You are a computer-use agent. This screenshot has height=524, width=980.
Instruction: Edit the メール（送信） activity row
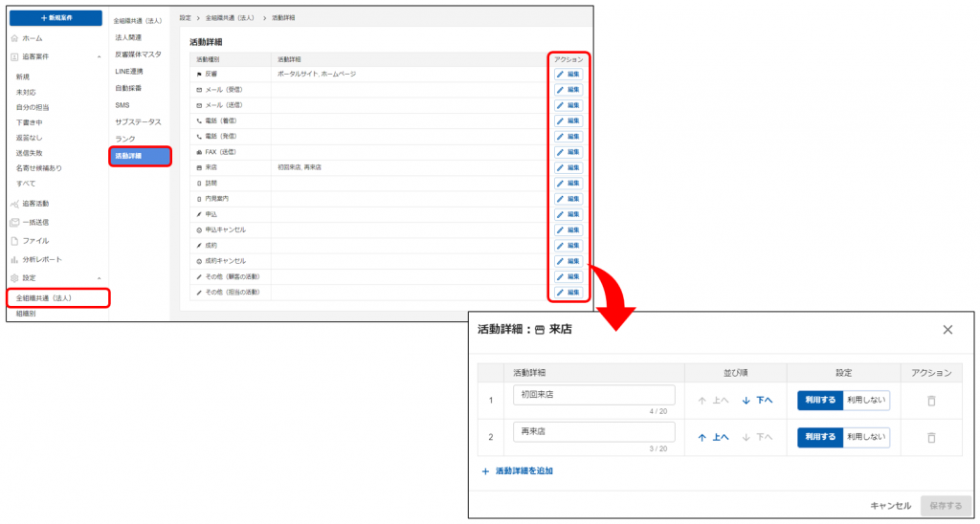(x=568, y=105)
